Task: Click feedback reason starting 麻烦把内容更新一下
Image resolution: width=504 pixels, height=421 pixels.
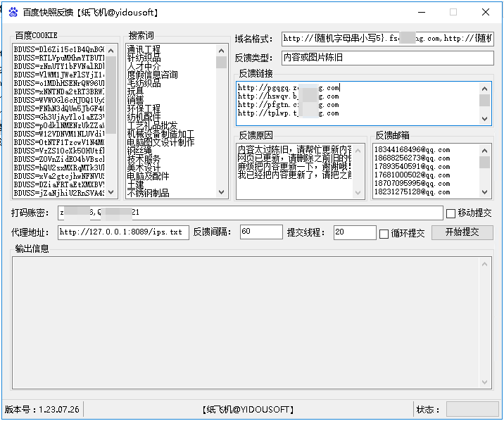Action: click(294, 166)
